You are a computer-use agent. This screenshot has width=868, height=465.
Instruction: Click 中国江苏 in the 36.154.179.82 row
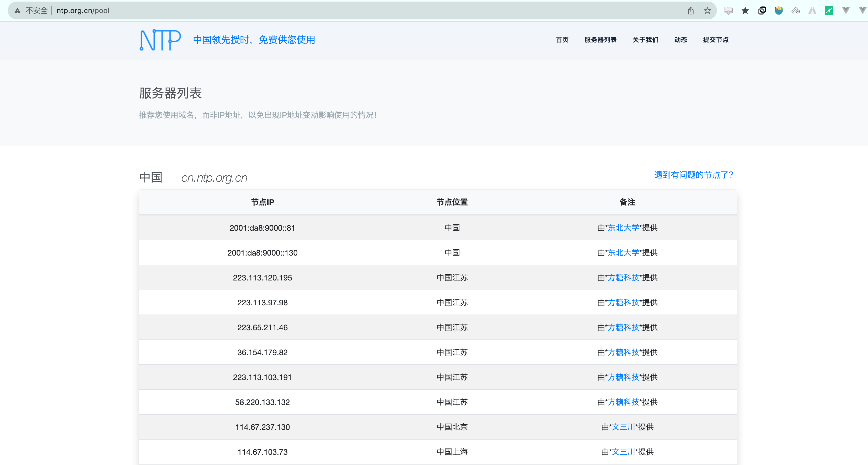tap(452, 352)
